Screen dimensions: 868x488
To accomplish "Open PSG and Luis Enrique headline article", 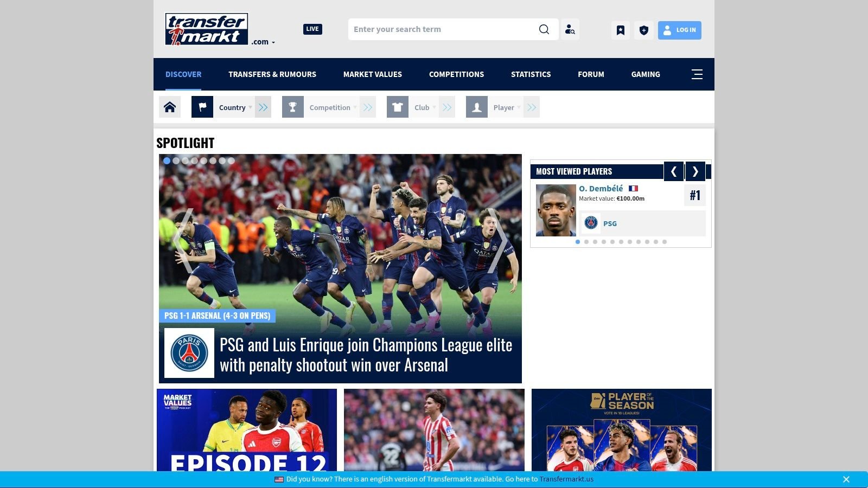I will [x=366, y=355].
